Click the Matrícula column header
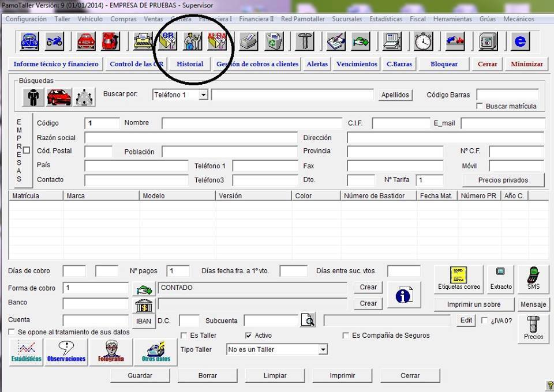 [36, 196]
